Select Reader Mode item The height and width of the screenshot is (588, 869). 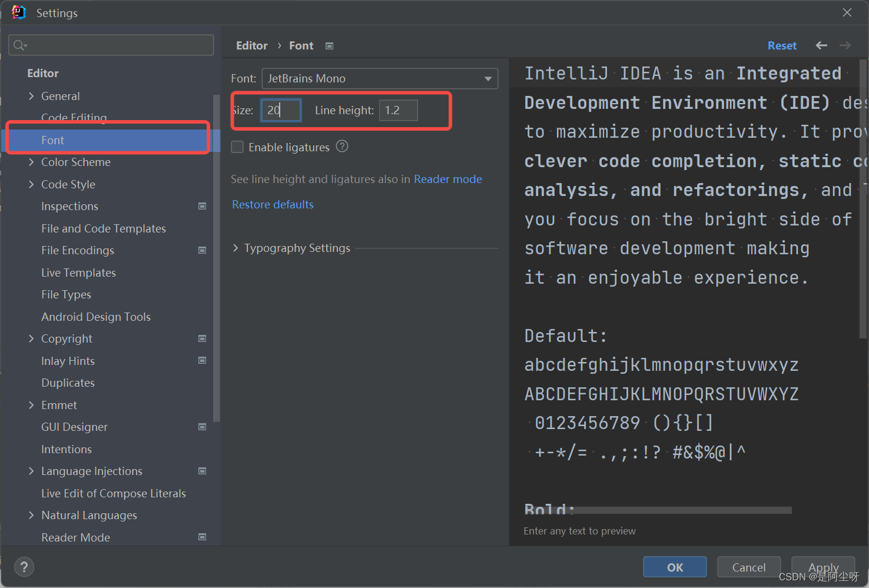click(75, 537)
